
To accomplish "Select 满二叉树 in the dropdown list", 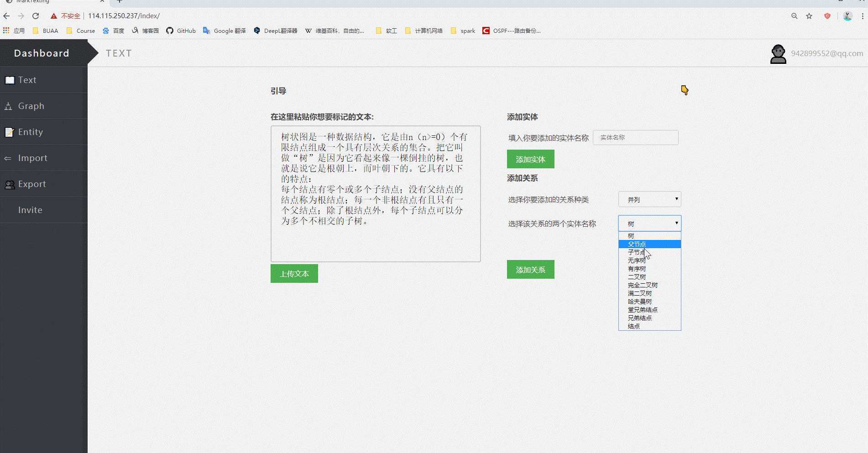I will tap(650, 293).
